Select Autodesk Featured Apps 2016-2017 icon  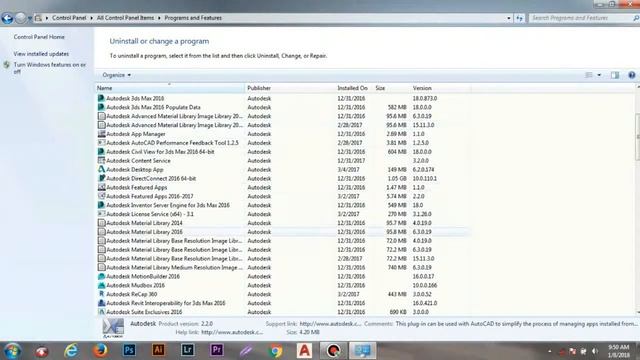(101, 196)
